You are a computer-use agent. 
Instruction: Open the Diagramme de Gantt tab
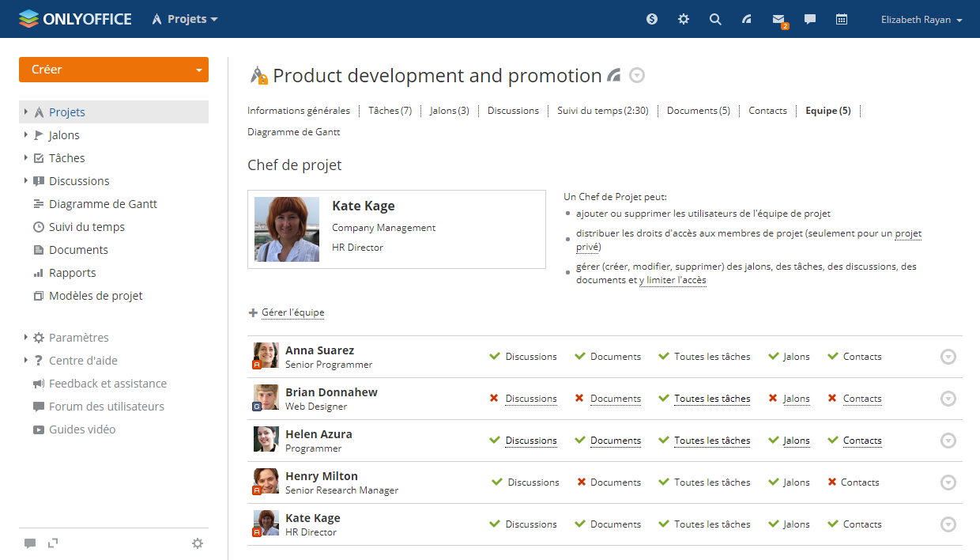(x=293, y=132)
